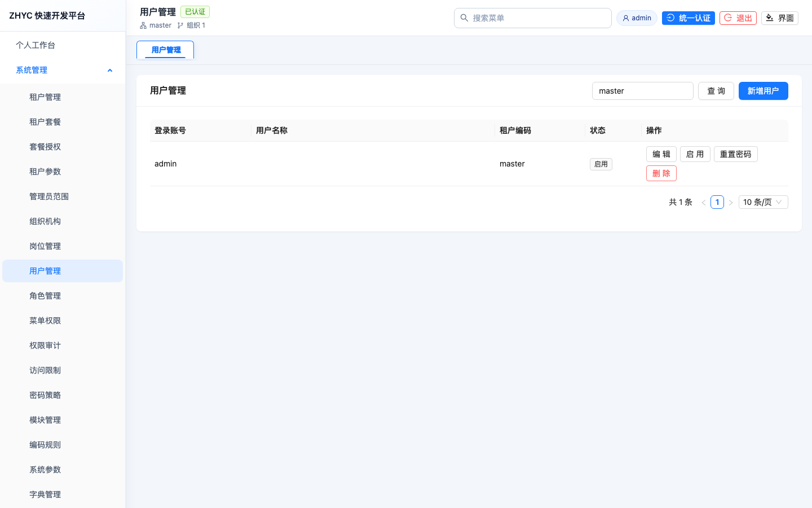This screenshot has height=508, width=812.
Task: Click 编辑 for admin user
Action: pos(661,154)
